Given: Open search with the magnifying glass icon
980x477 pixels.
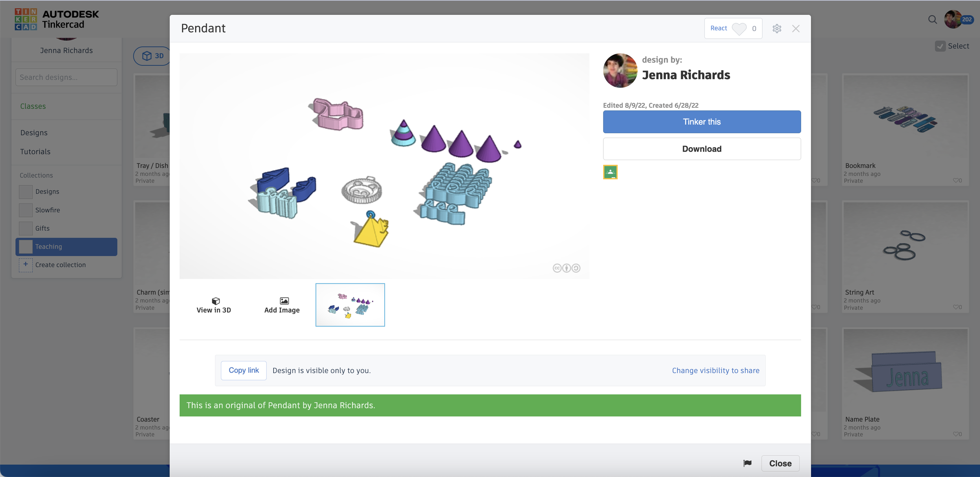Looking at the screenshot, I should [x=932, y=19].
